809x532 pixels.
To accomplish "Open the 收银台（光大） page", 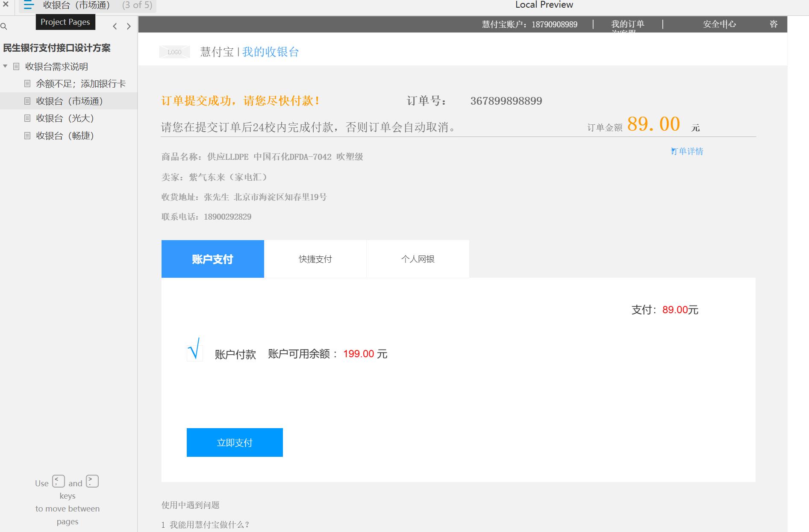I will click(x=65, y=118).
